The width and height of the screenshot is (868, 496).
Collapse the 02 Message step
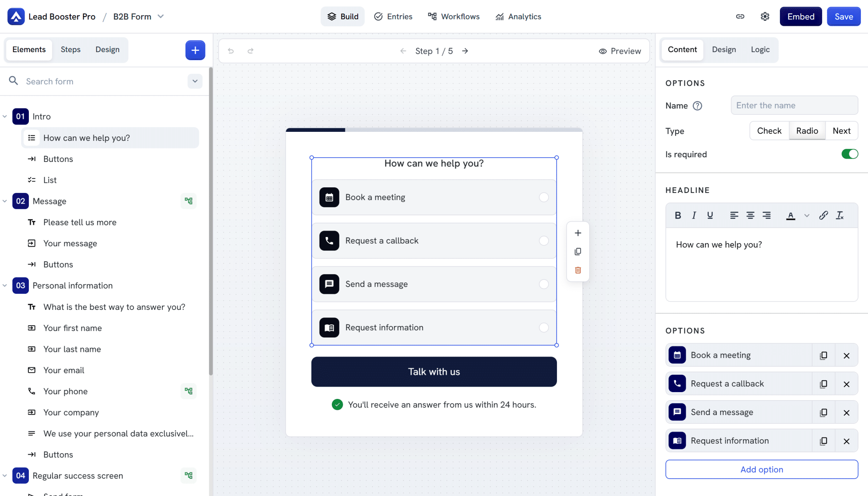5,201
